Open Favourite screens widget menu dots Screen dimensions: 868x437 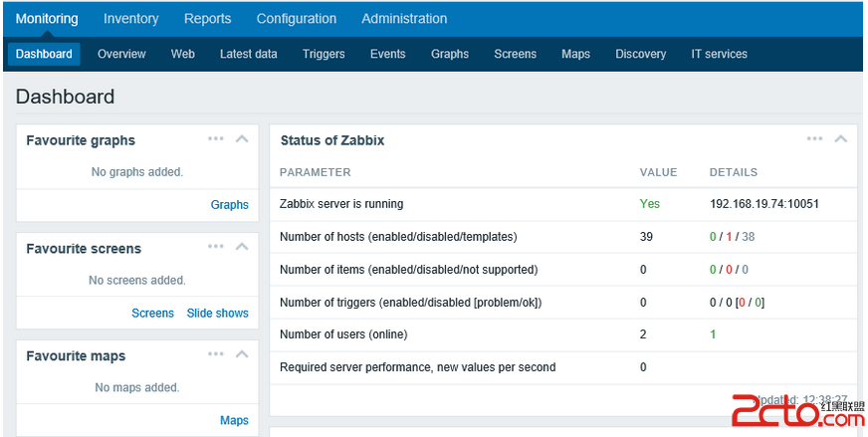click(216, 247)
